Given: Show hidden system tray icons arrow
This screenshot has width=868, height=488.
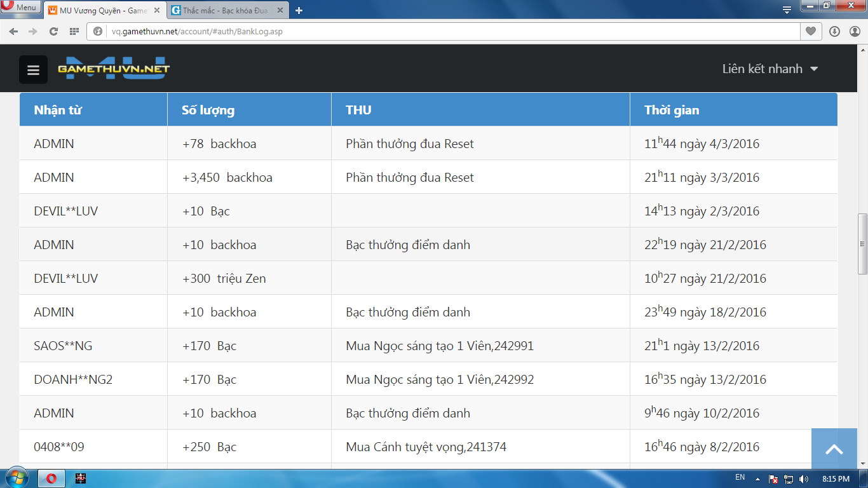Looking at the screenshot, I should coord(757,478).
